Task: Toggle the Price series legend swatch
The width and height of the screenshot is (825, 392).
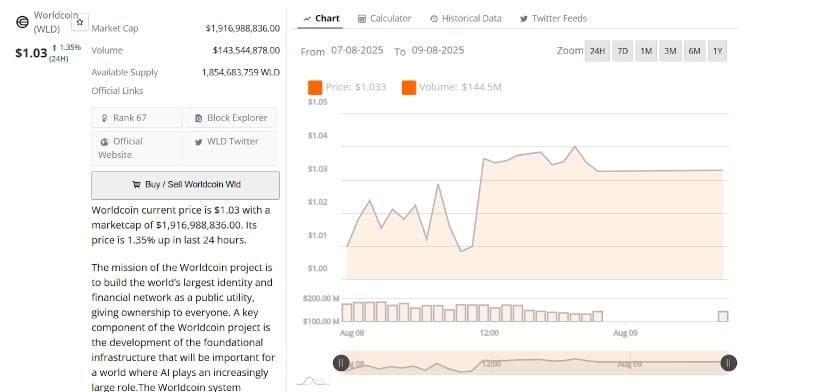Action: 315,87
